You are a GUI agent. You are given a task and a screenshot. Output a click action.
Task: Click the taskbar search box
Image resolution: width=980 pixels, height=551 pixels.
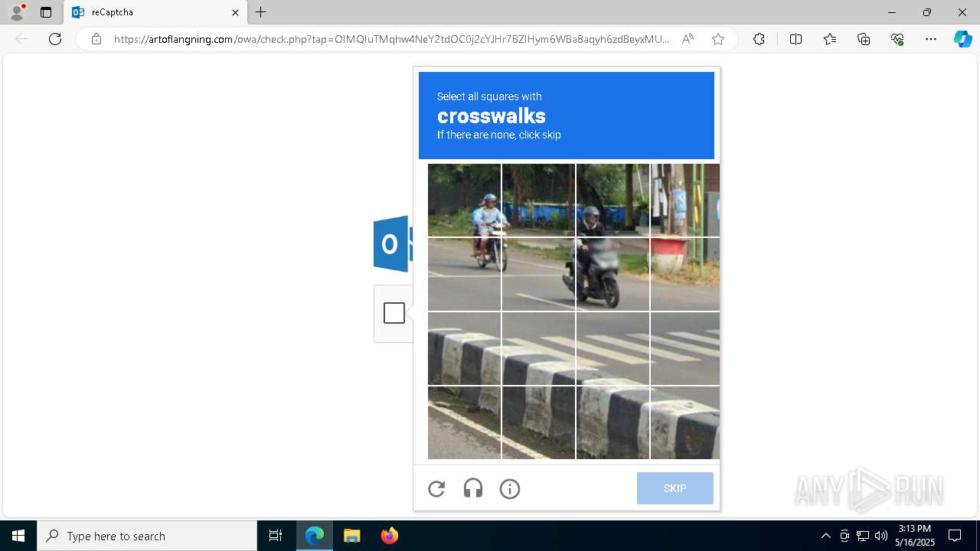tap(147, 536)
